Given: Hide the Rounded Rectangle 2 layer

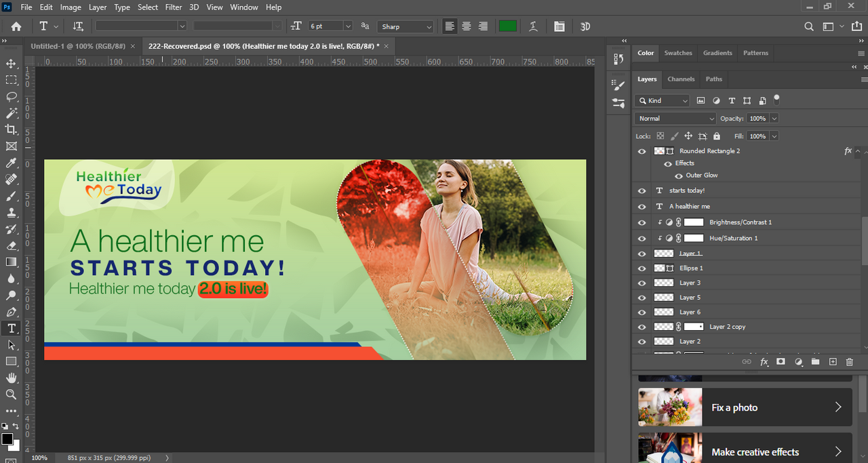Looking at the screenshot, I should [642, 151].
